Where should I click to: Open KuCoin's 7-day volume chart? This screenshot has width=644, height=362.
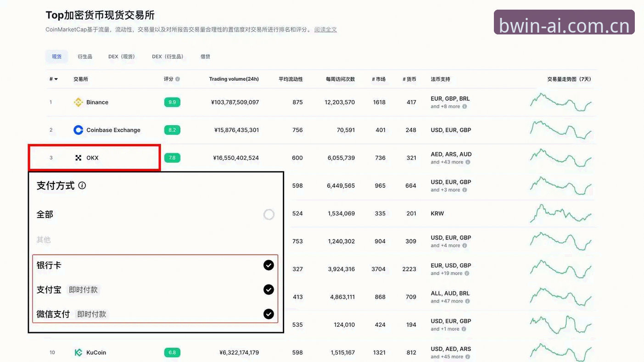coord(561,352)
